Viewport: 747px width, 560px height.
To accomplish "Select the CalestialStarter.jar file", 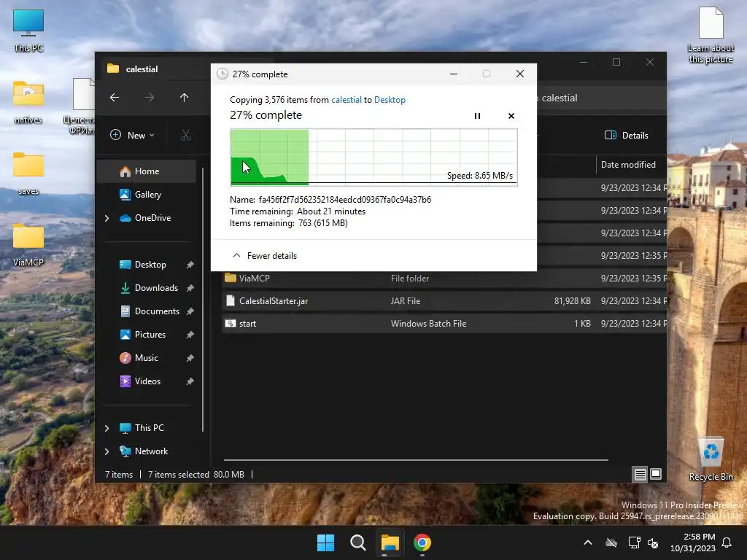I will coord(444,301).
